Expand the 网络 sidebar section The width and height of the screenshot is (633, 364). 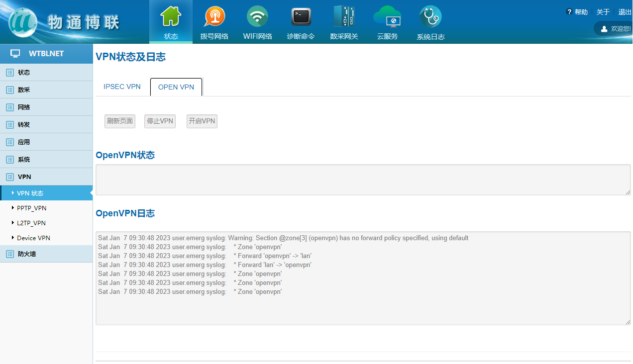tap(24, 107)
